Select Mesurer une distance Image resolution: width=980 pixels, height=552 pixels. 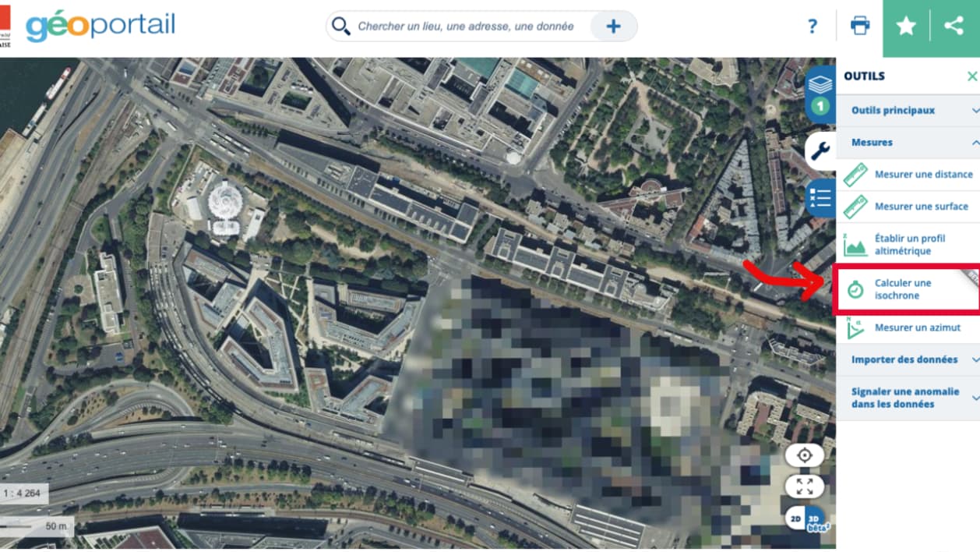point(908,175)
